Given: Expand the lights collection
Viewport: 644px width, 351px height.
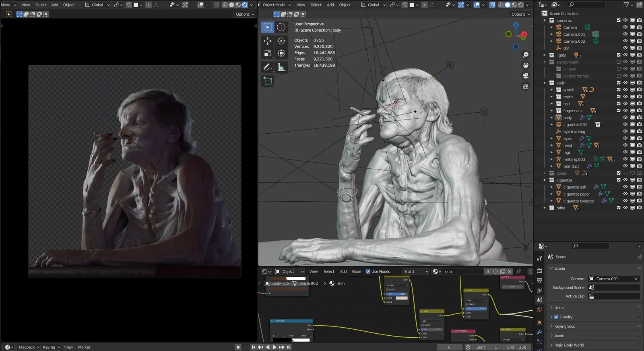Looking at the screenshot, I should pos(545,55).
